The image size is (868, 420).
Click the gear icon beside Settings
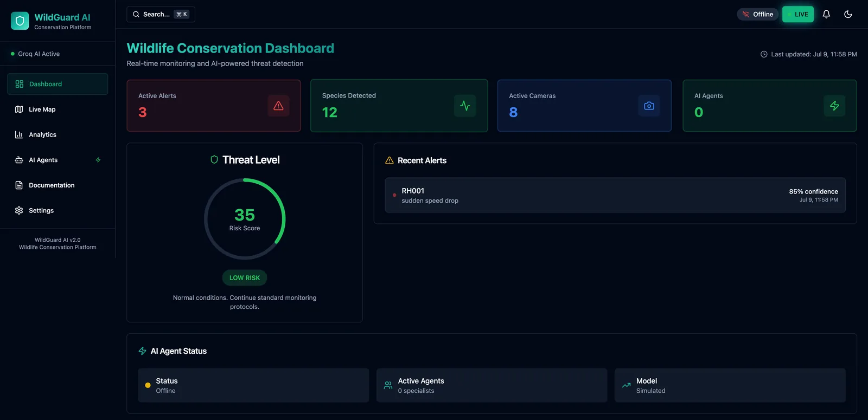click(19, 210)
